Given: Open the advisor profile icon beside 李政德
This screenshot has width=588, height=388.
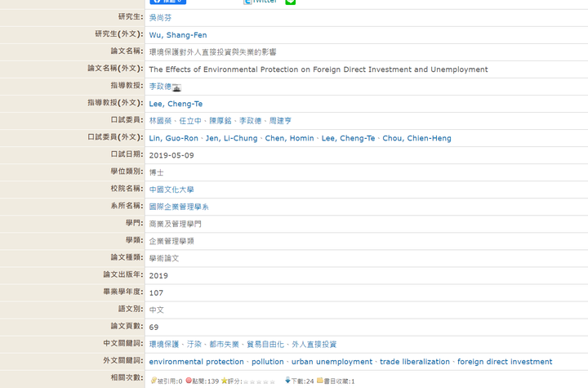Looking at the screenshot, I should 176,87.
